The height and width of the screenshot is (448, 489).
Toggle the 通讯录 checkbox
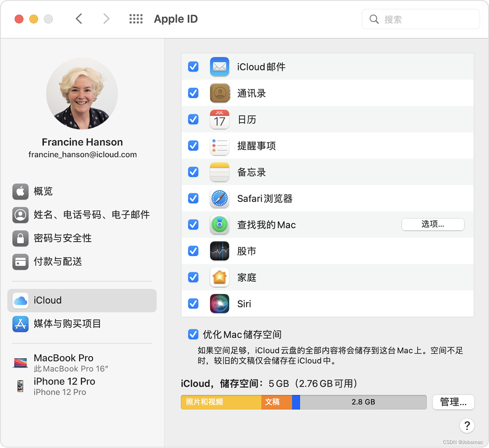[193, 93]
